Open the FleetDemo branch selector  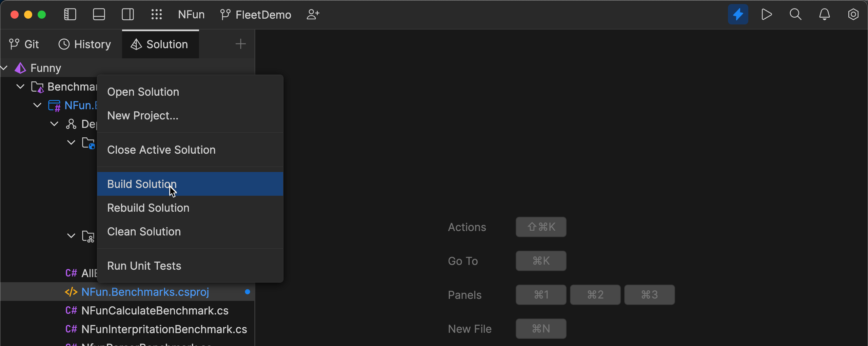[256, 15]
